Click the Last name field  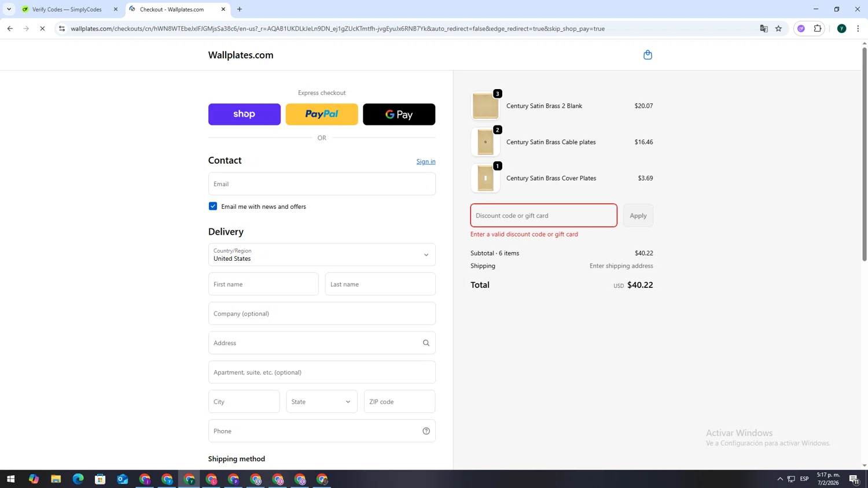pyautogui.click(x=380, y=284)
